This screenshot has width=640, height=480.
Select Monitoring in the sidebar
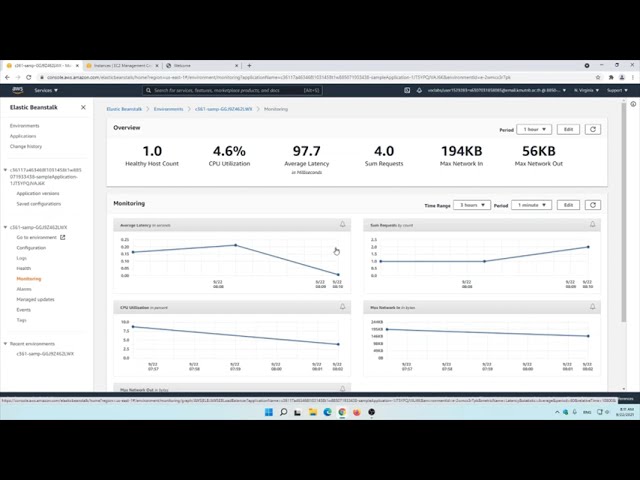pos(29,279)
